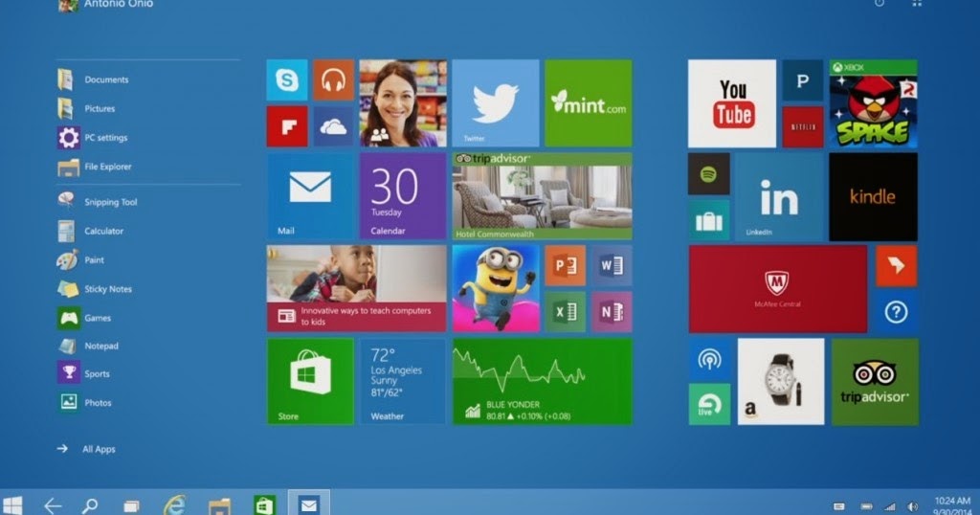Click the Windows Start button on taskbar
The image size is (980, 515).
11,505
